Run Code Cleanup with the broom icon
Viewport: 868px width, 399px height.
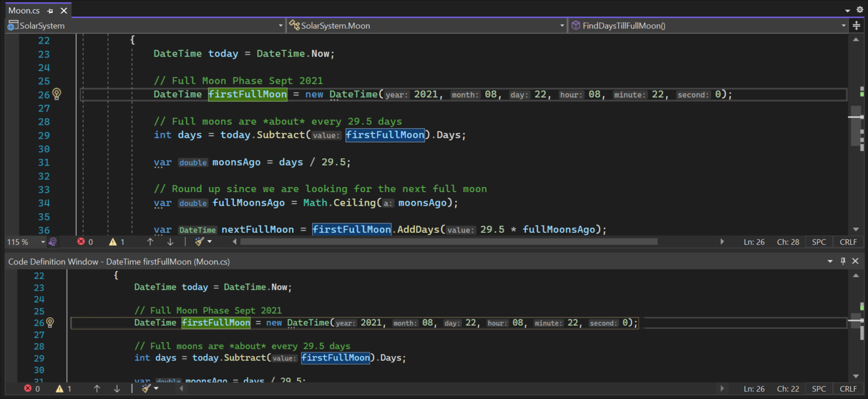pos(199,241)
